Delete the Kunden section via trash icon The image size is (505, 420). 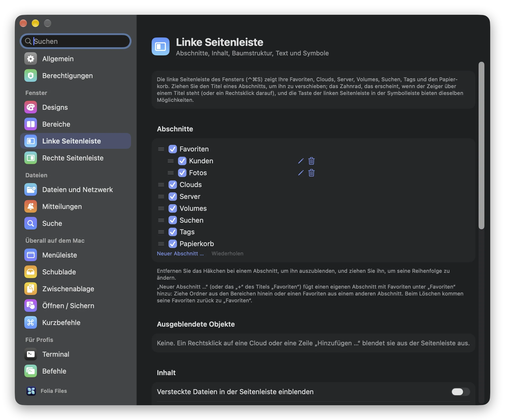(311, 161)
